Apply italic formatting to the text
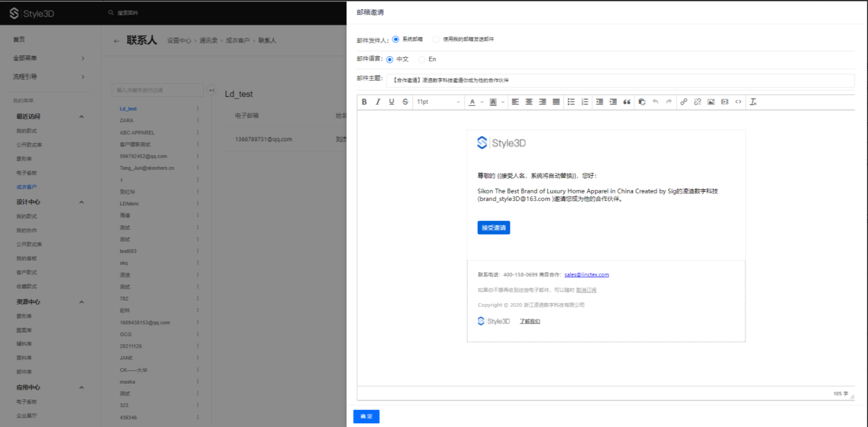Image resolution: width=868 pixels, height=427 pixels. [378, 102]
